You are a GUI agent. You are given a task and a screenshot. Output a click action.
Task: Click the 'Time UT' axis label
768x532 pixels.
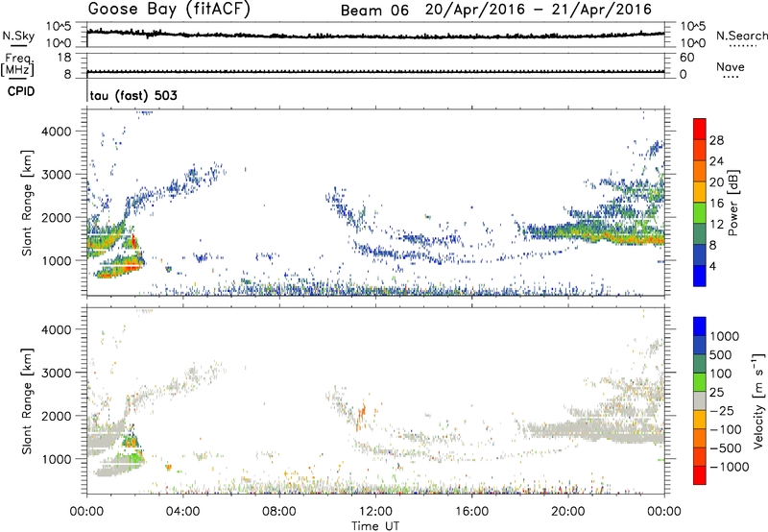coord(375,526)
